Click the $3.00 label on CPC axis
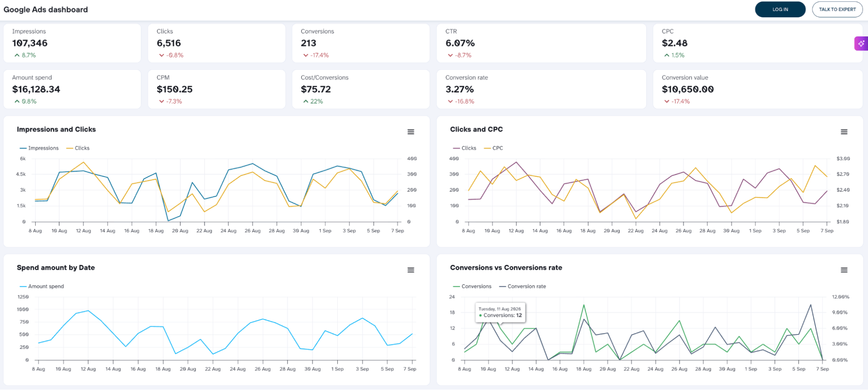Image resolution: width=868 pixels, height=390 pixels. pyautogui.click(x=843, y=159)
